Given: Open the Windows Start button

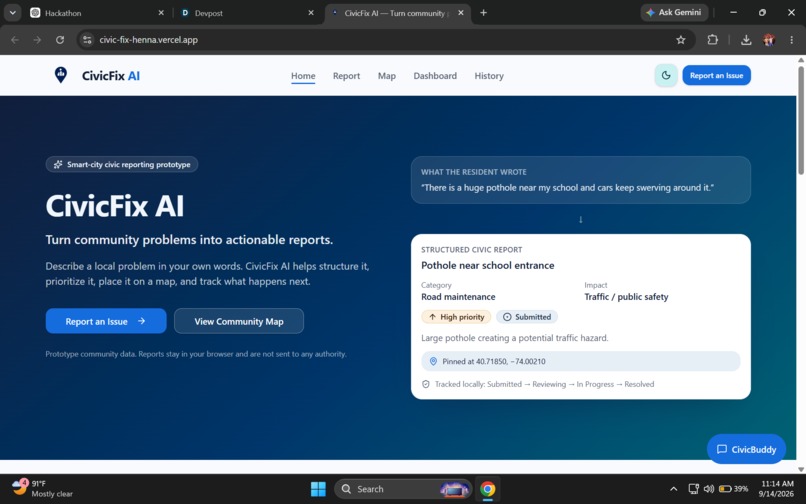Looking at the screenshot, I should coord(318,489).
